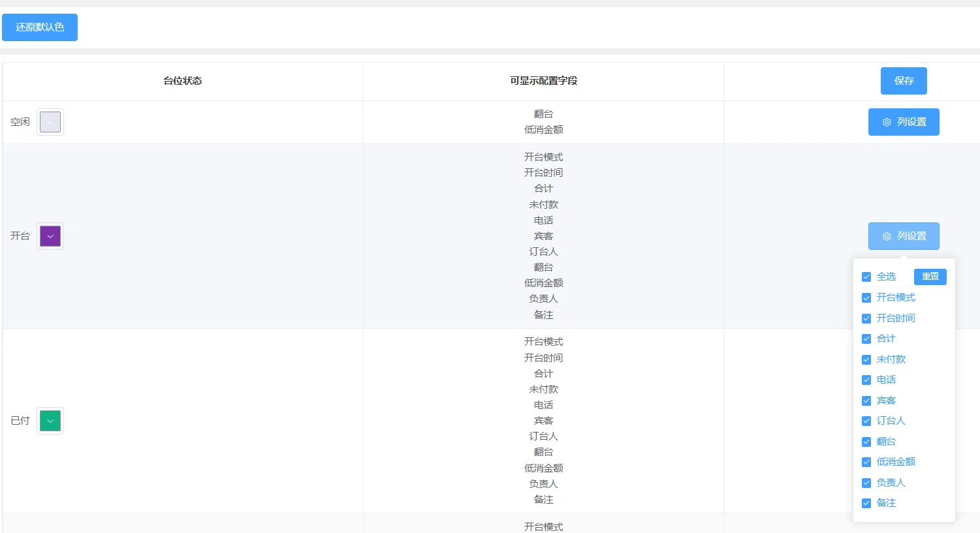Image resolution: width=980 pixels, height=533 pixels.
Task: Toggle the 宾客 checkbox option
Action: [866, 401]
